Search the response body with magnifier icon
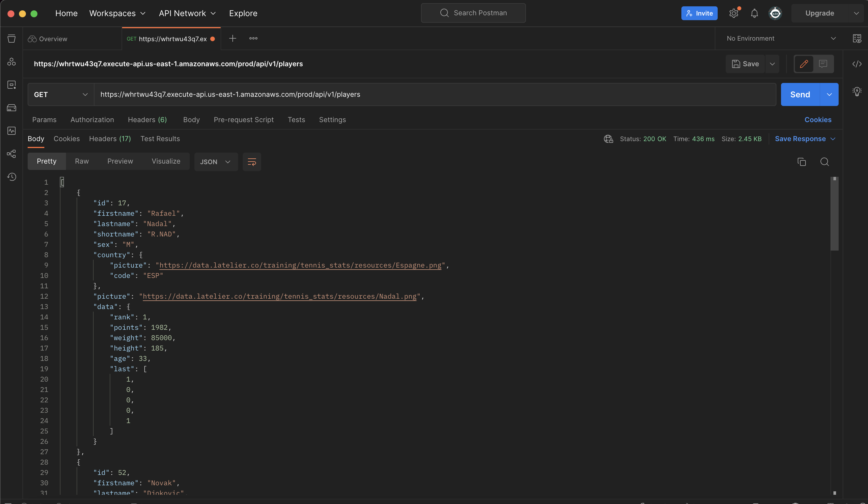This screenshot has width=868, height=504. tap(824, 162)
